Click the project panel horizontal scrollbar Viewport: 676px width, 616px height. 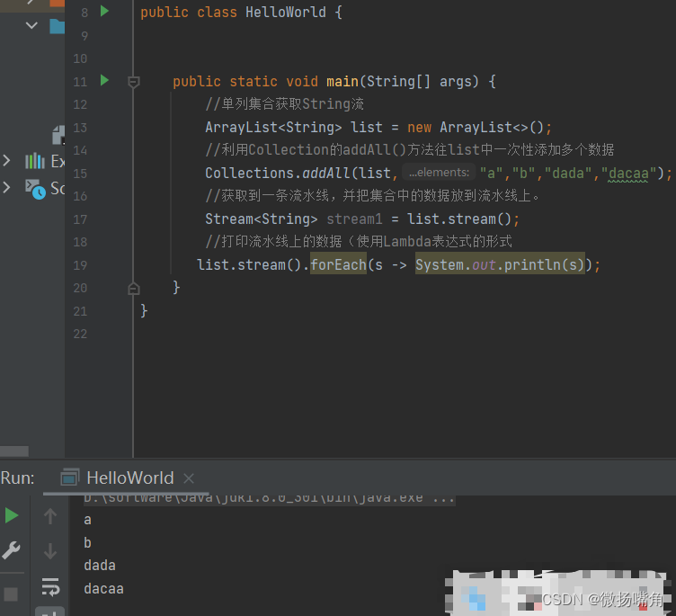tap(14, 451)
